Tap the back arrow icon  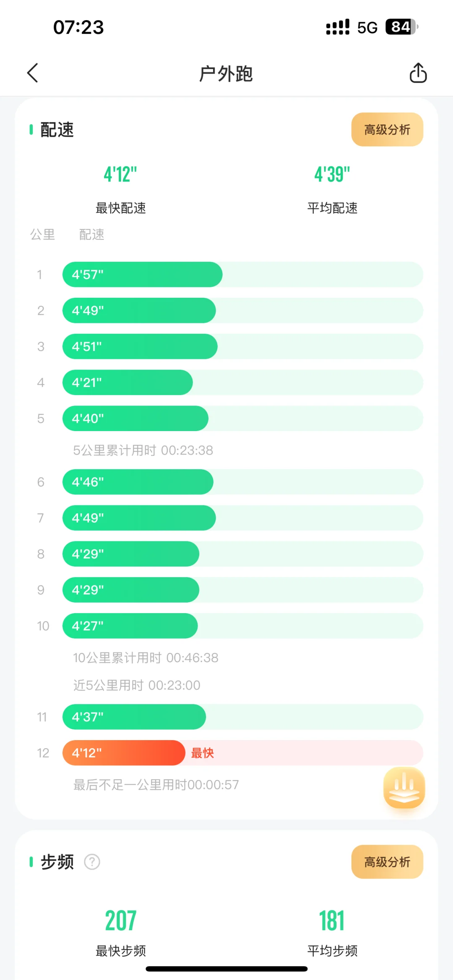click(x=33, y=73)
